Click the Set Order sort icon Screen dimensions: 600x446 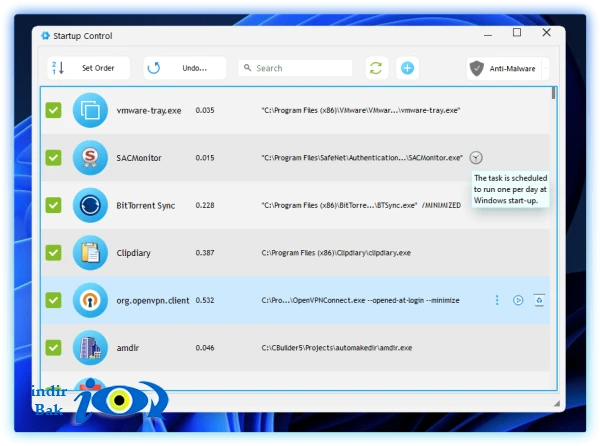[58, 68]
